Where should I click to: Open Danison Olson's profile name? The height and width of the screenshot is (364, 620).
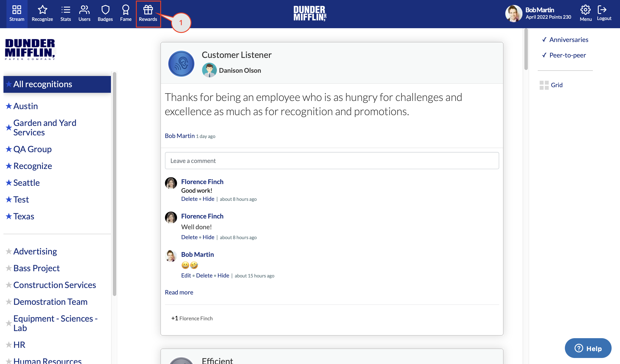pos(240,70)
